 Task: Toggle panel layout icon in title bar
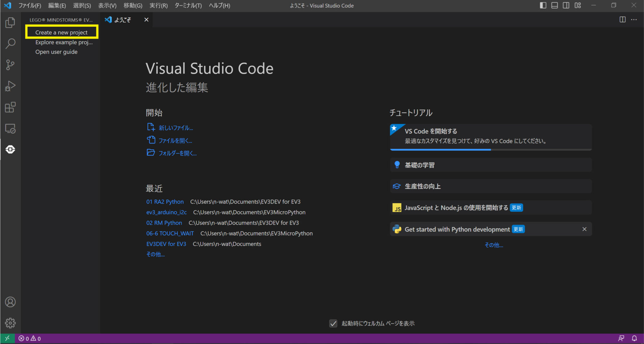coord(555,5)
